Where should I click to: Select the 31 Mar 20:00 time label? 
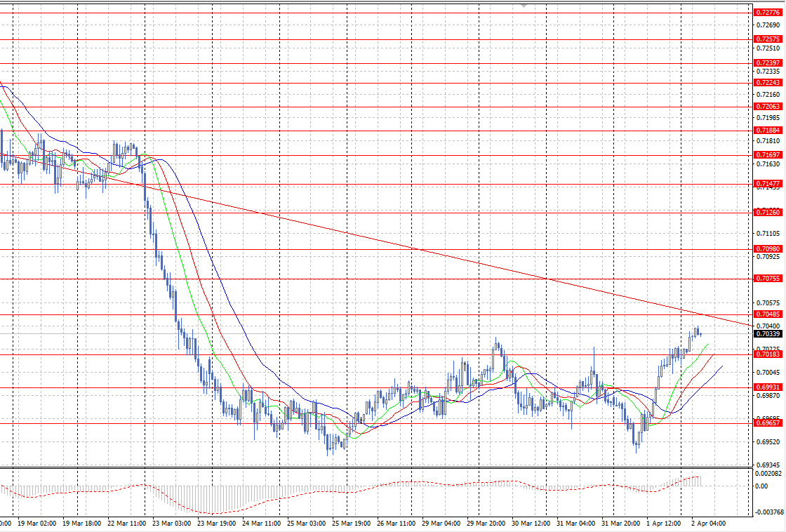[x=620, y=524]
